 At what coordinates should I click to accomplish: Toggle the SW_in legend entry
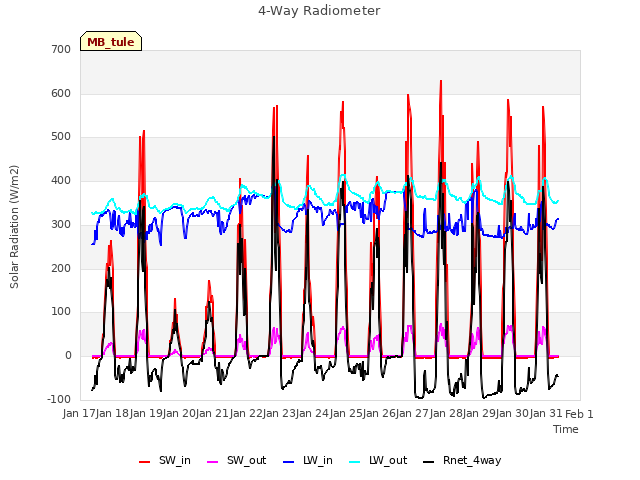164,460
